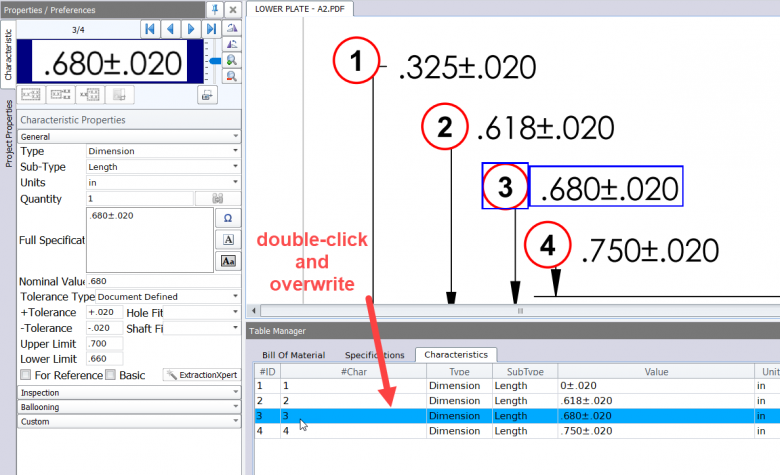Screen dimensions: 780x475
Task: Select balloon 1 on the drawing
Action: click(356, 60)
